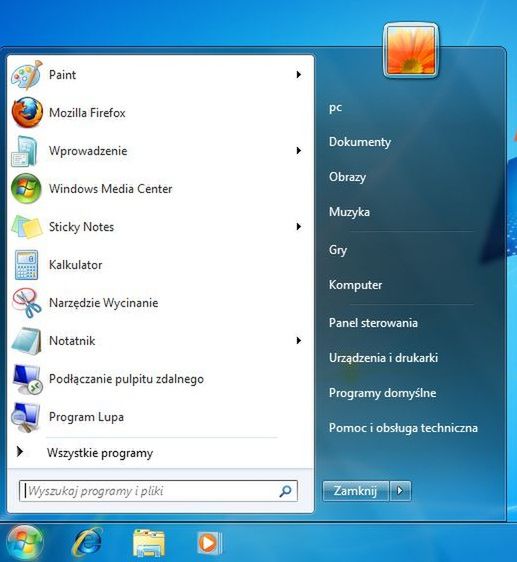The image size is (517, 562).
Task: Launch Windows Media Player from the taskbar
Action: pyautogui.click(x=209, y=543)
